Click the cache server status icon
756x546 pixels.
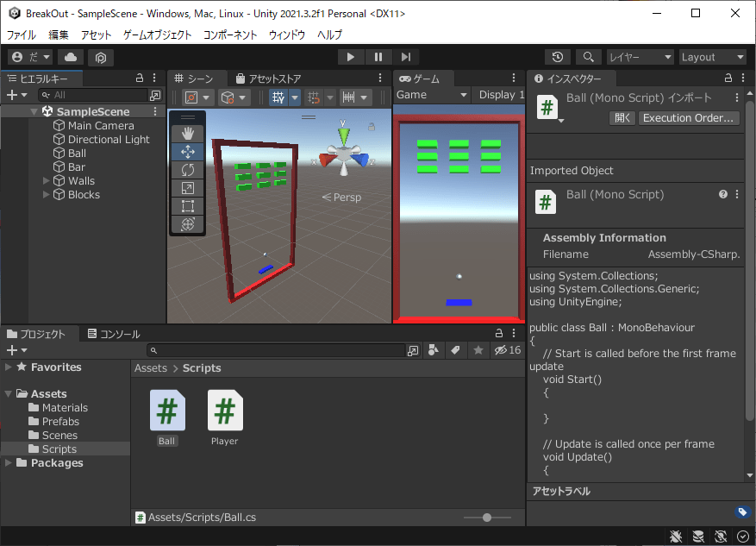pyautogui.click(x=698, y=537)
